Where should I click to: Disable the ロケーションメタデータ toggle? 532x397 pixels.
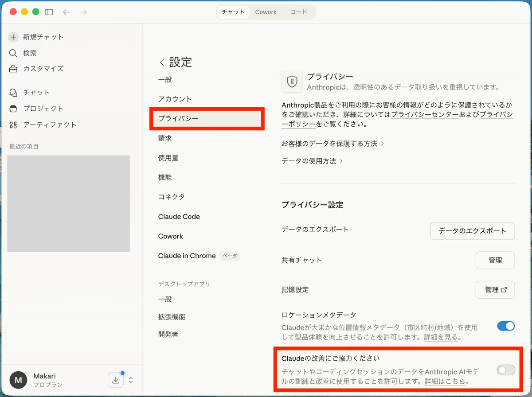pos(506,326)
